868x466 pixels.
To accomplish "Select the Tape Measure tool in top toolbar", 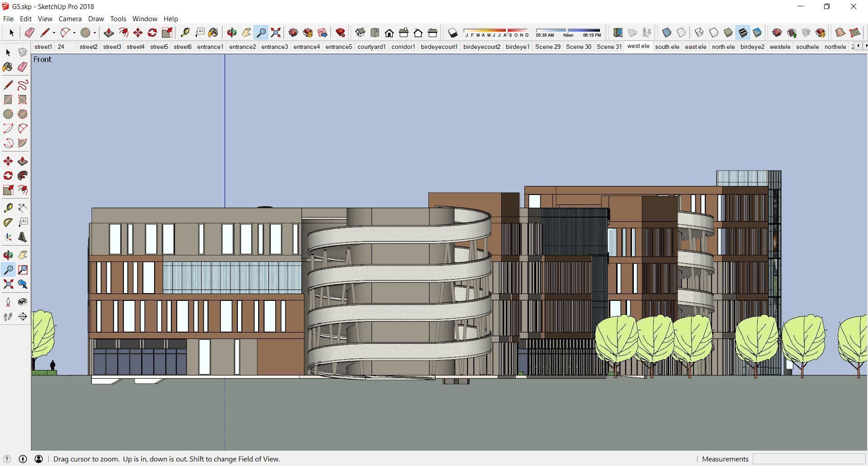I will pos(185,33).
